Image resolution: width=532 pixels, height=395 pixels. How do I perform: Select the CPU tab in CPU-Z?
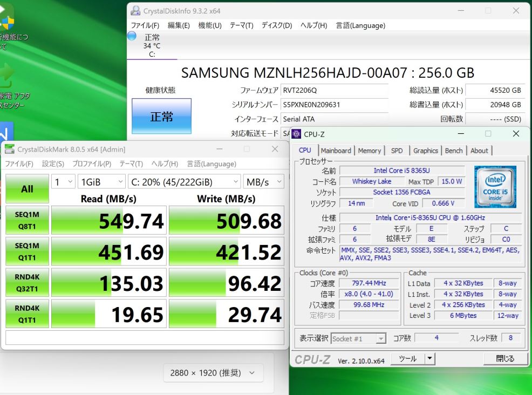point(305,151)
